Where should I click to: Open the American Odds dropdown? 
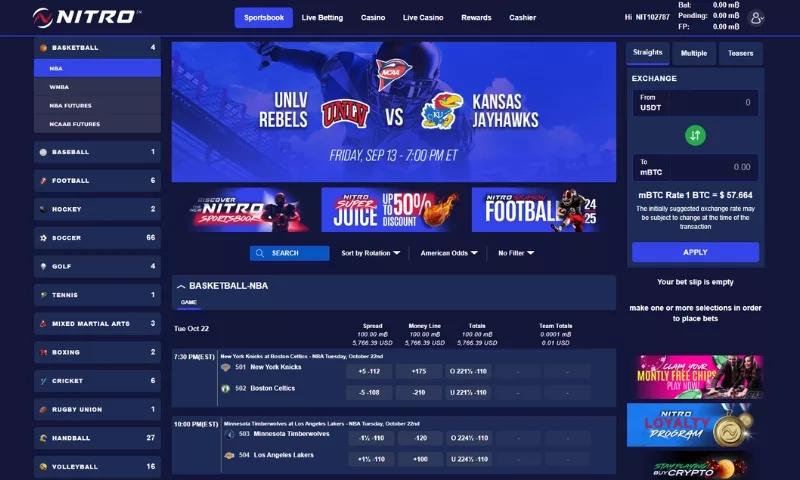(449, 253)
